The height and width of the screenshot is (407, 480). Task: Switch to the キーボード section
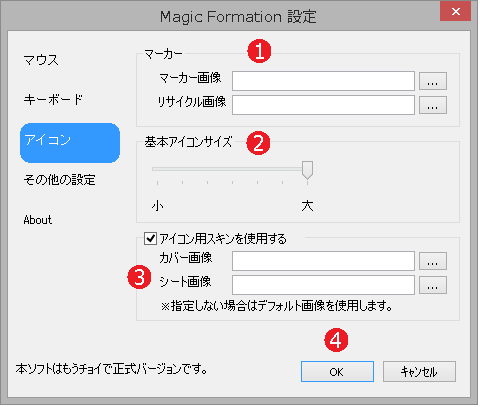pyautogui.click(x=53, y=99)
